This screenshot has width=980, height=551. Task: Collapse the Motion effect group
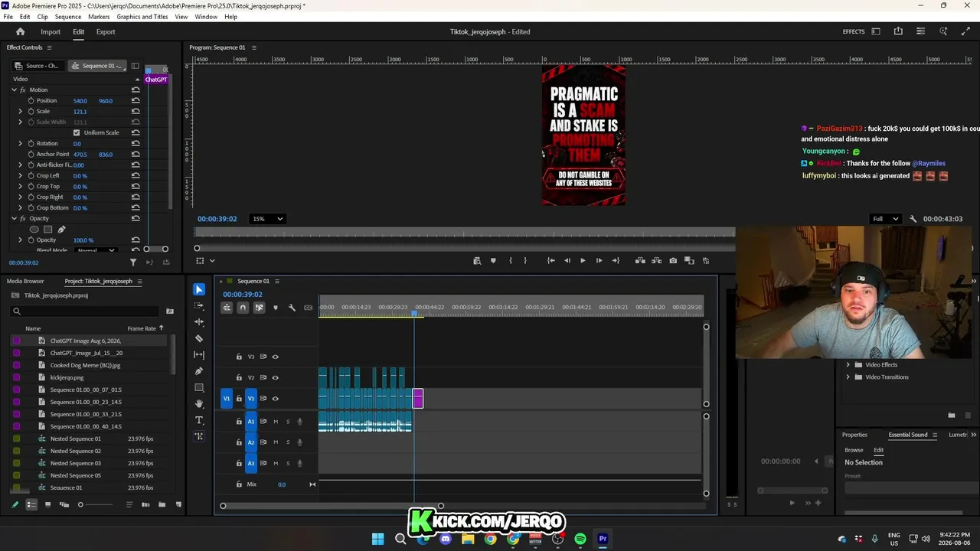click(14, 90)
